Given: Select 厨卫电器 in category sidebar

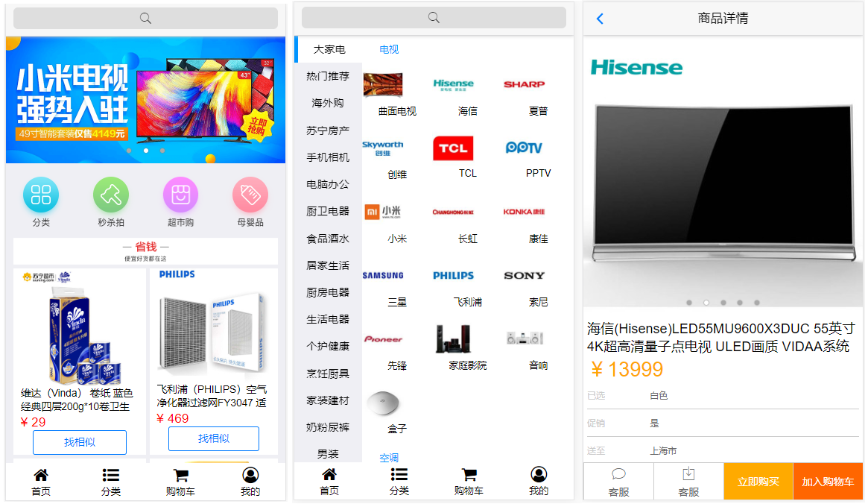Looking at the screenshot, I should [x=328, y=211].
